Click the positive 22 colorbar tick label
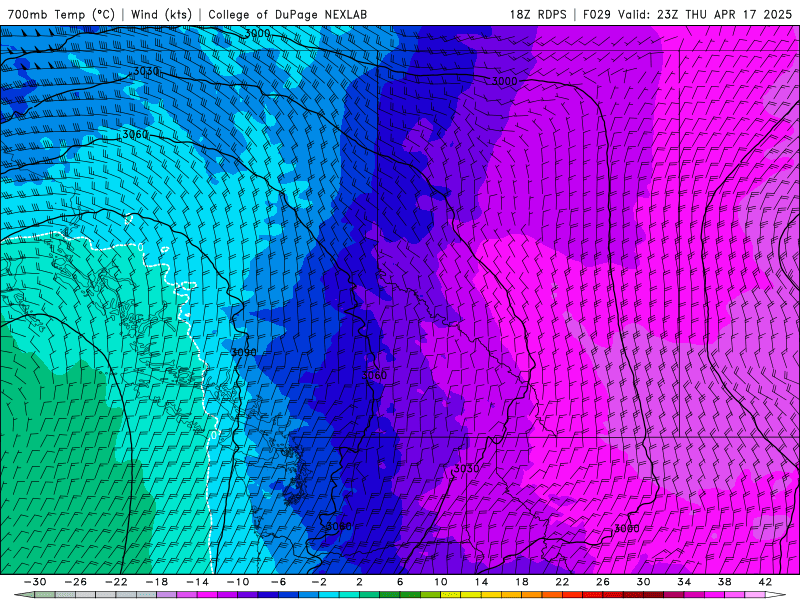 tap(562, 582)
